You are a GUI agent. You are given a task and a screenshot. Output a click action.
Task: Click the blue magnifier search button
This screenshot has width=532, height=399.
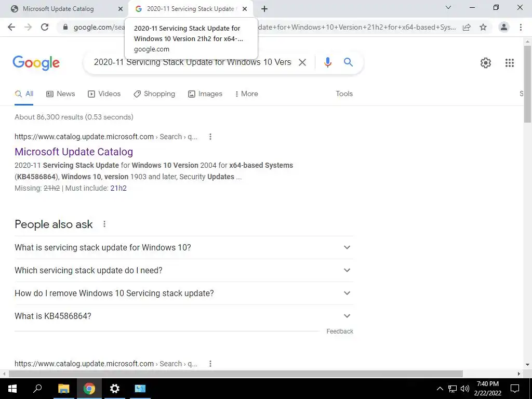click(348, 62)
